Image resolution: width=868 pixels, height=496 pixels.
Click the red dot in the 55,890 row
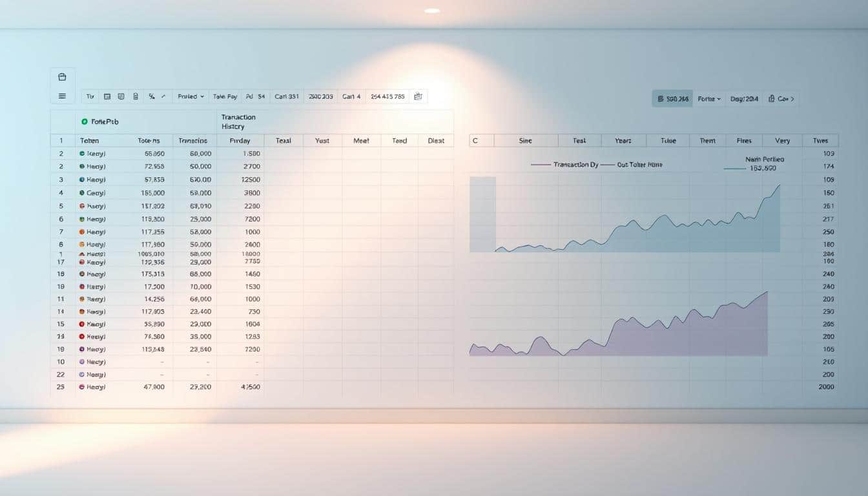click(82, 324)
